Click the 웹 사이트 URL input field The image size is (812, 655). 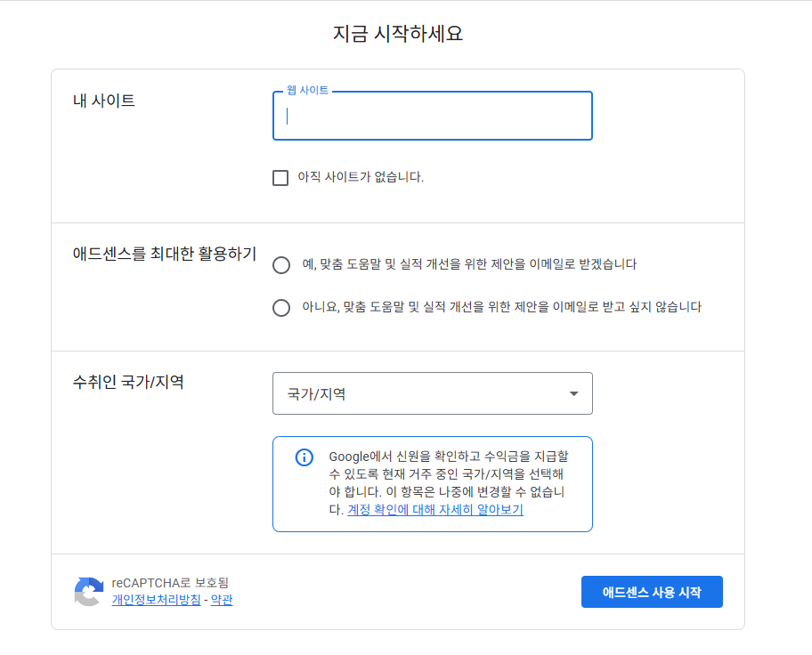[x=433, y=116]
